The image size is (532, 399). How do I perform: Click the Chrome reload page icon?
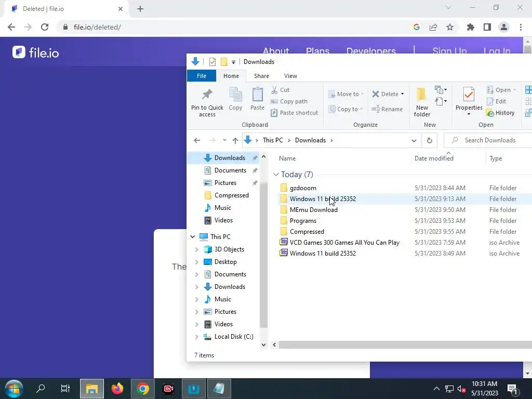[45, 27]
